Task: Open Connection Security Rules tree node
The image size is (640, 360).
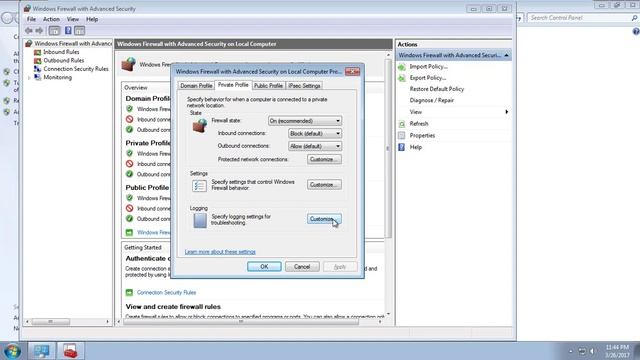Action: pyautogui.click(x=76, y=69)
